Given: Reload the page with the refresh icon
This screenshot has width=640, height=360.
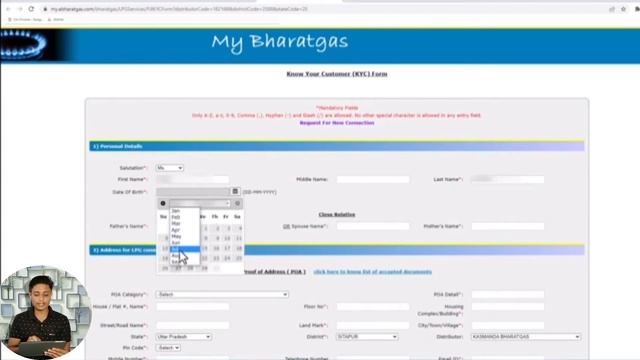Looking at the screenshot, I should click(x=31, y=9).
